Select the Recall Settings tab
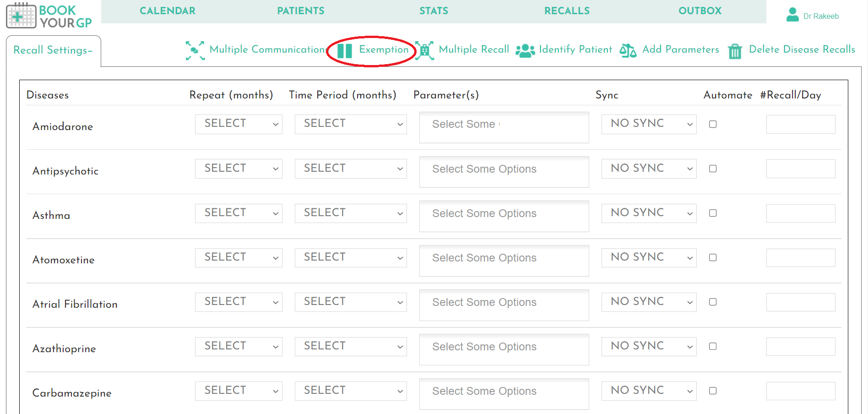 coord(52,50)
